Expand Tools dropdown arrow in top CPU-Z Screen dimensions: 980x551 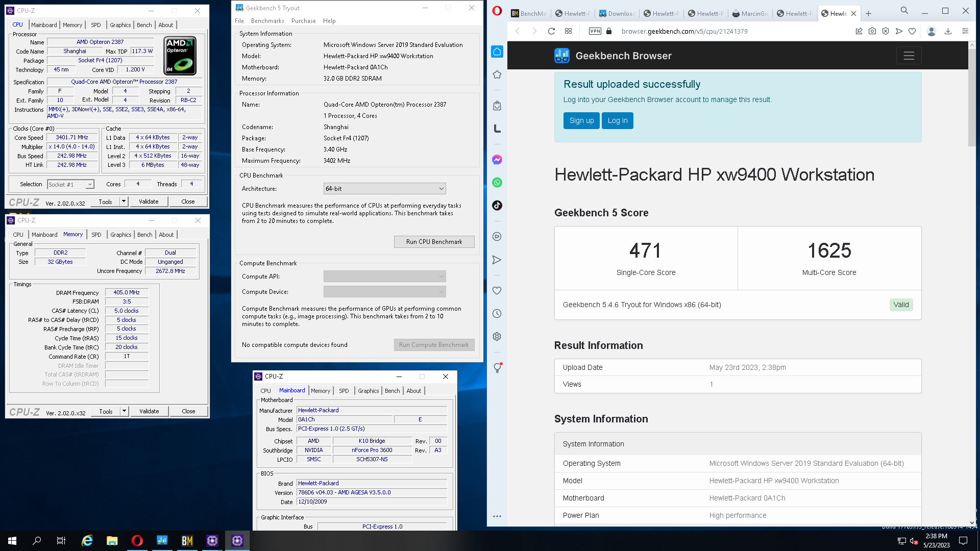pos(124,202)
